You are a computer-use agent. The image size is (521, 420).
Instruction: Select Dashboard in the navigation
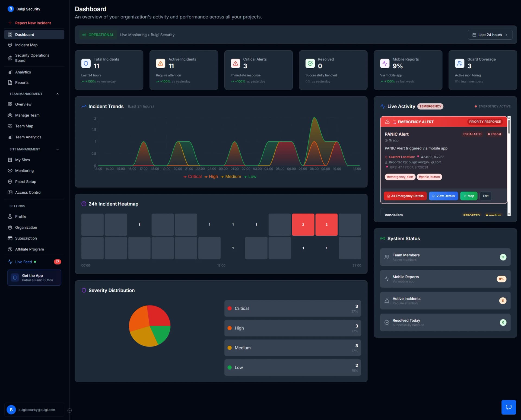[x=25, y=34]
